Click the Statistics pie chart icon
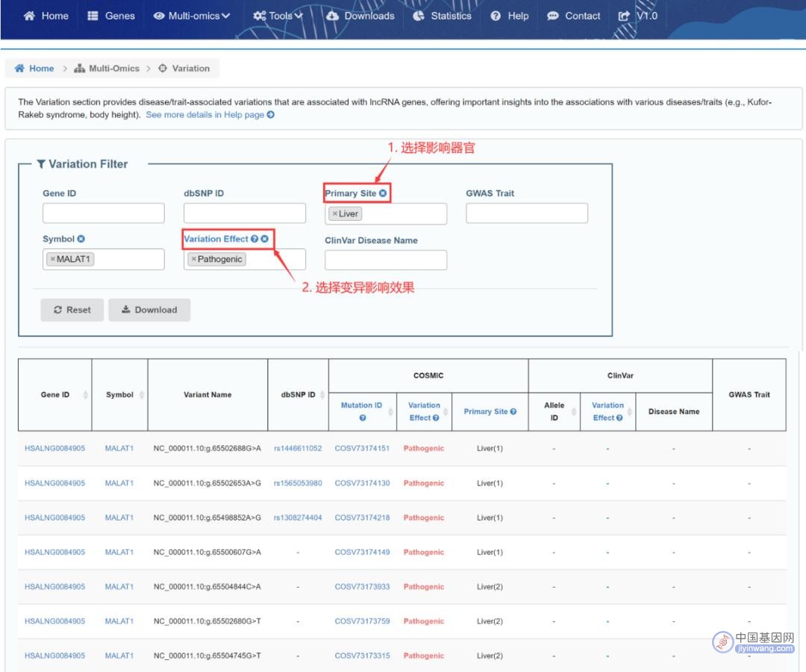The width and height of the screenshot is (806, 672). point(419,16)
